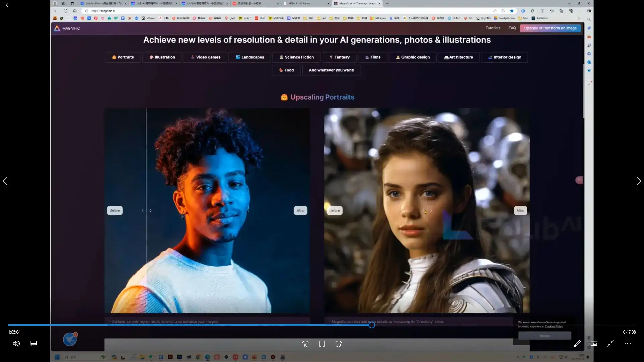Pause the video playback
Screen dimensions: 644x362
tap(322, 344)
